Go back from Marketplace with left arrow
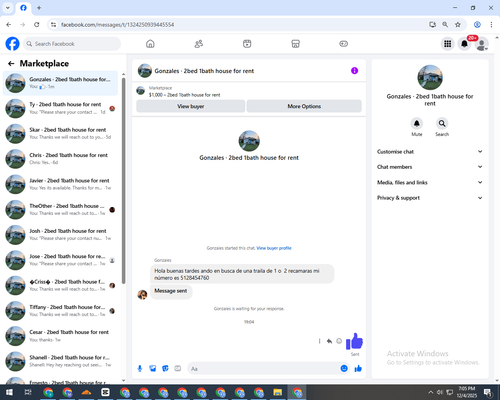The height and width of the screenshot is (400, 500). pyautogui.click(x=11, y=63)
